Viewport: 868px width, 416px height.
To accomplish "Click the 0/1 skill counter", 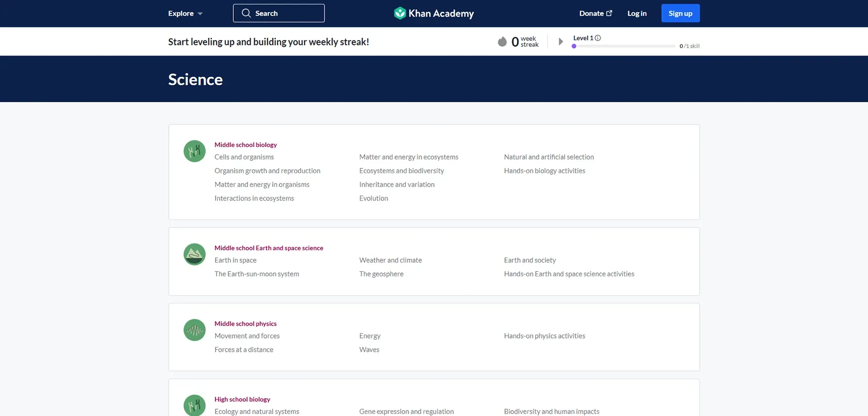I will click(689, 46).
